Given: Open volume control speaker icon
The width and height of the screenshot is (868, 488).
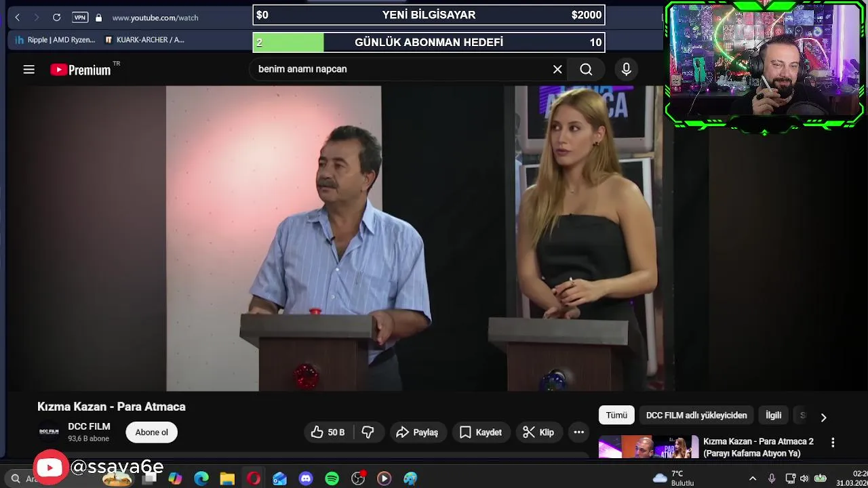Looking at the screenshot, I should [x=804, y=479].
